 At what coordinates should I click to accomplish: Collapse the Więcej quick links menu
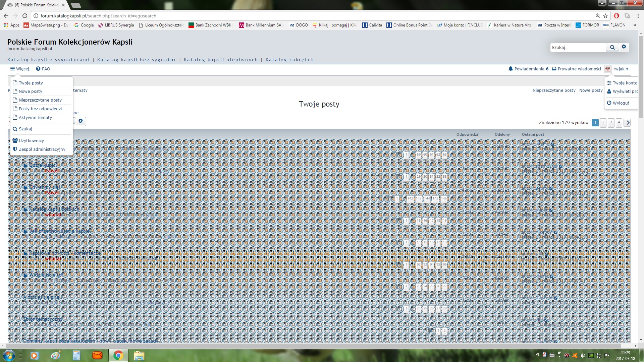point(21,69)
